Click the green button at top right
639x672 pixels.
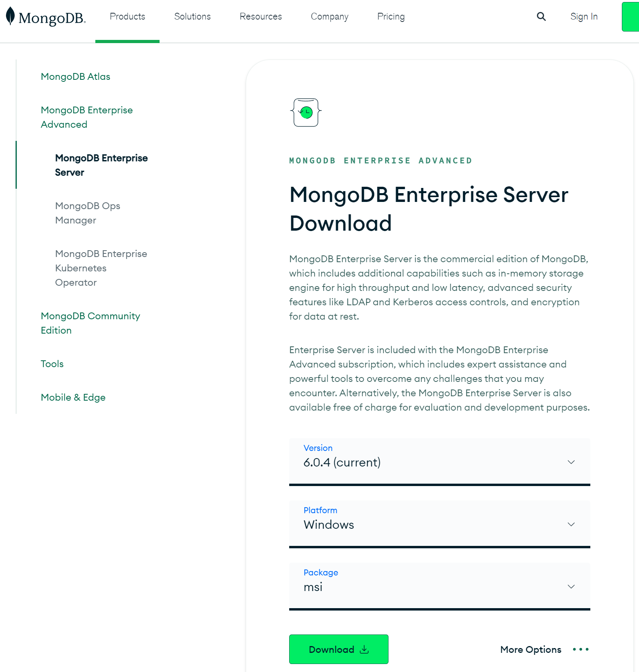click(630, 17)
